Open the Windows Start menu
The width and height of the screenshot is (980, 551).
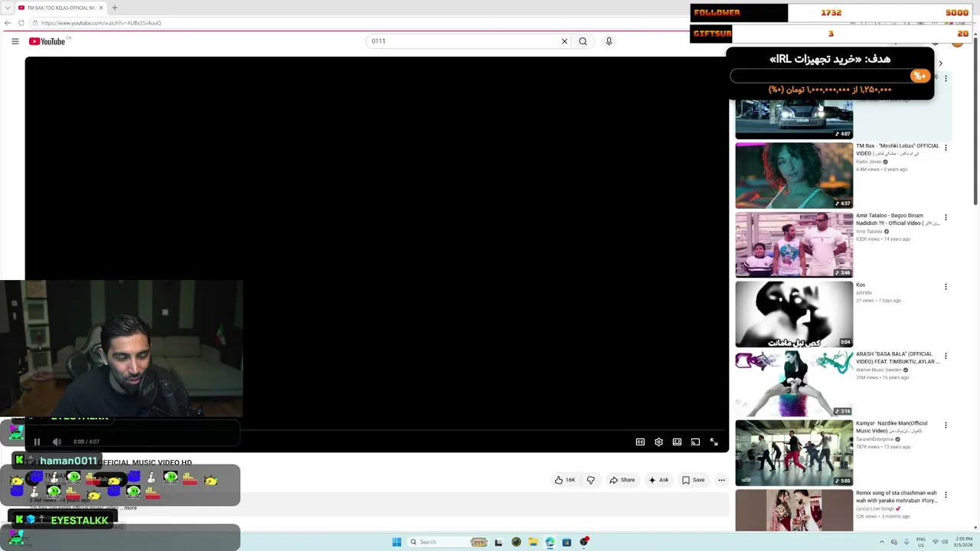[x=397, y=542]
